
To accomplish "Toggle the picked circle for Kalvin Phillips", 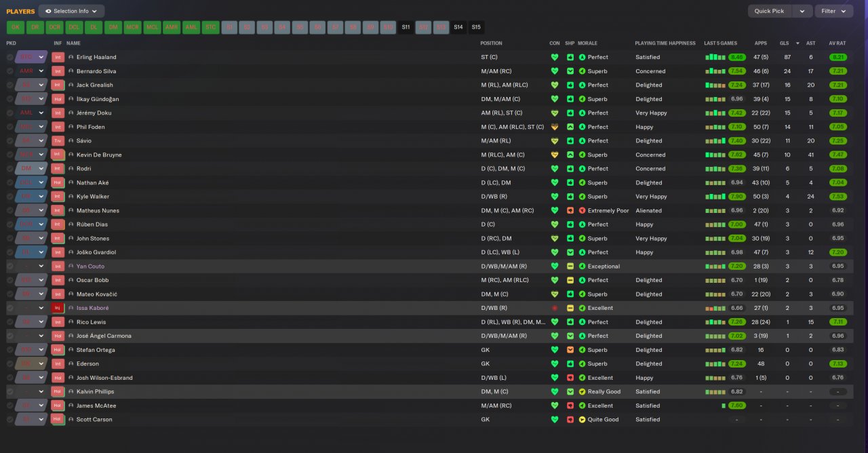I will 10,391.
